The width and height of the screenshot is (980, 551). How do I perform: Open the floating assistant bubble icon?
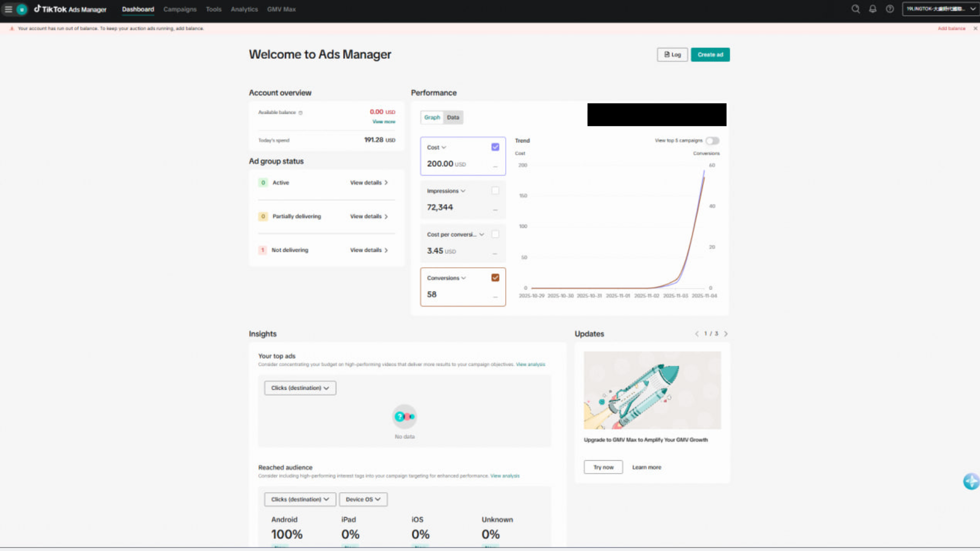click(970, 481)
